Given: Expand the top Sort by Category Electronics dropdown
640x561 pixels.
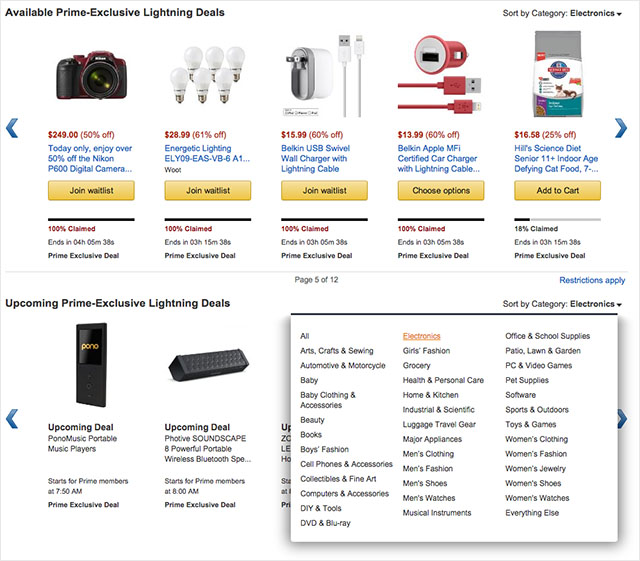Looking at the screenshot, I should (562, 13).
